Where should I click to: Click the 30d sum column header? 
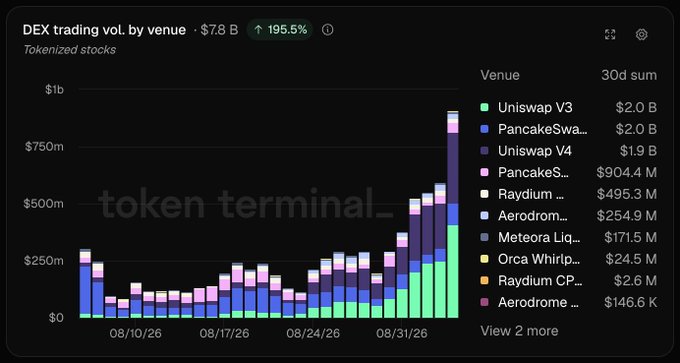click(x=629, y=75)
